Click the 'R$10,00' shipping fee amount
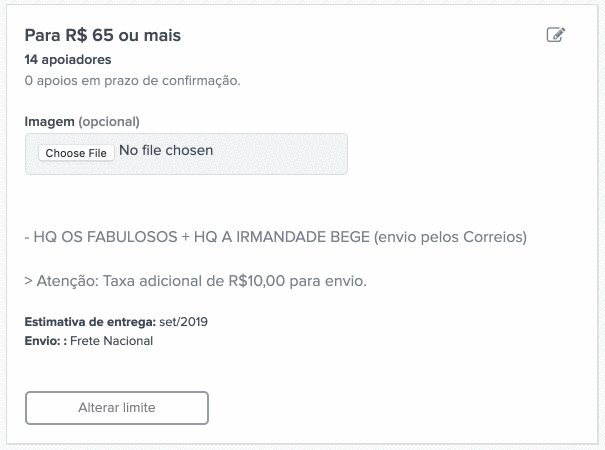The width and height of the screenshot is (605, 450). click(257, 281)
